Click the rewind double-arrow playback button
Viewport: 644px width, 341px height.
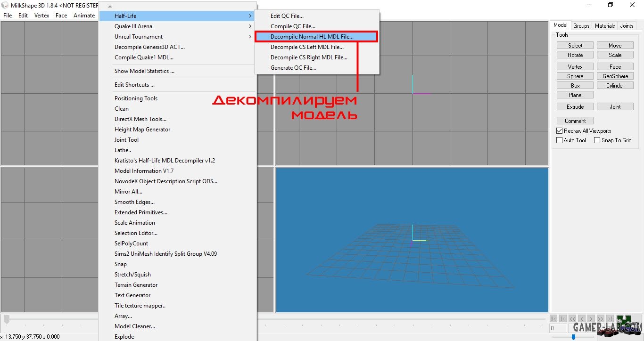tap(572, 319)
